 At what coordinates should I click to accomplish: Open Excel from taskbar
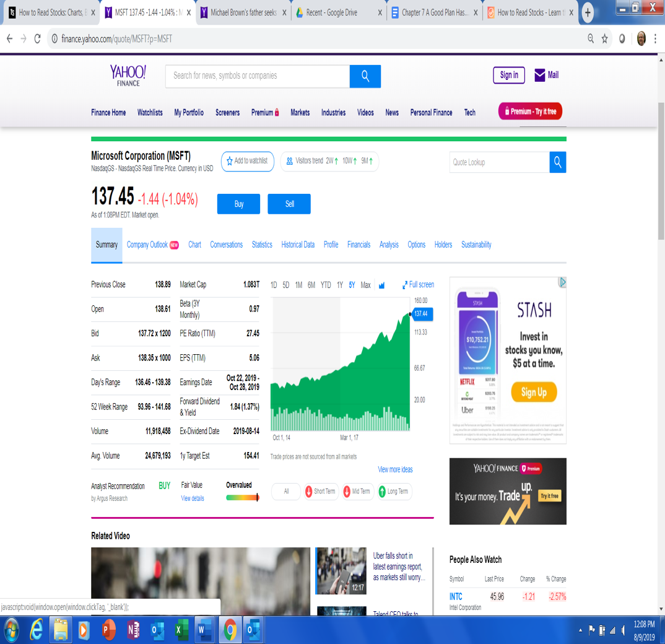point(181,630)
